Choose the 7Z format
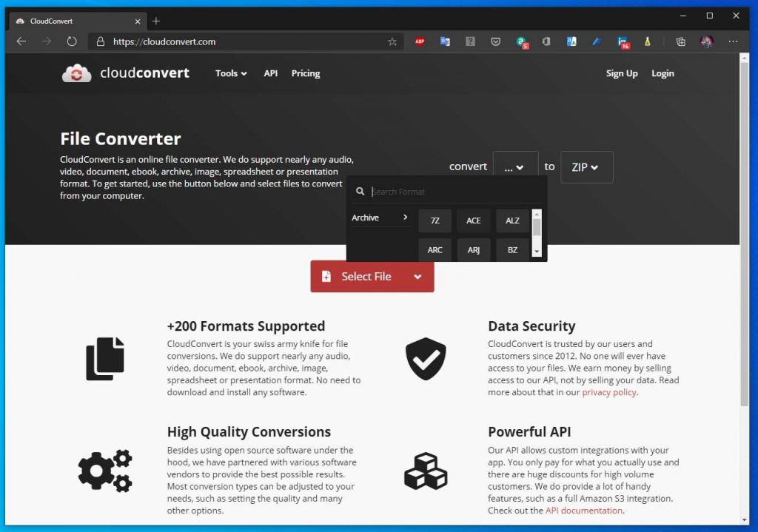 point(435,220)
